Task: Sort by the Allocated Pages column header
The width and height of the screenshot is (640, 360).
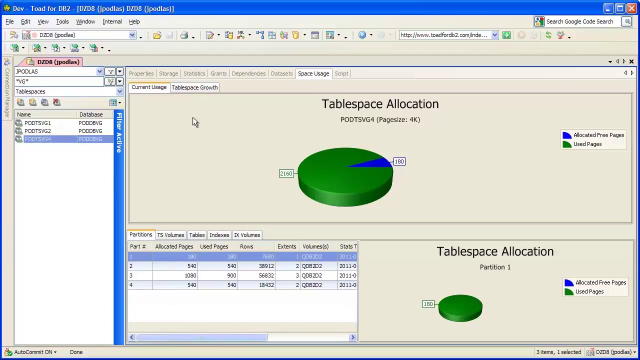Action: tap(175, 247)
